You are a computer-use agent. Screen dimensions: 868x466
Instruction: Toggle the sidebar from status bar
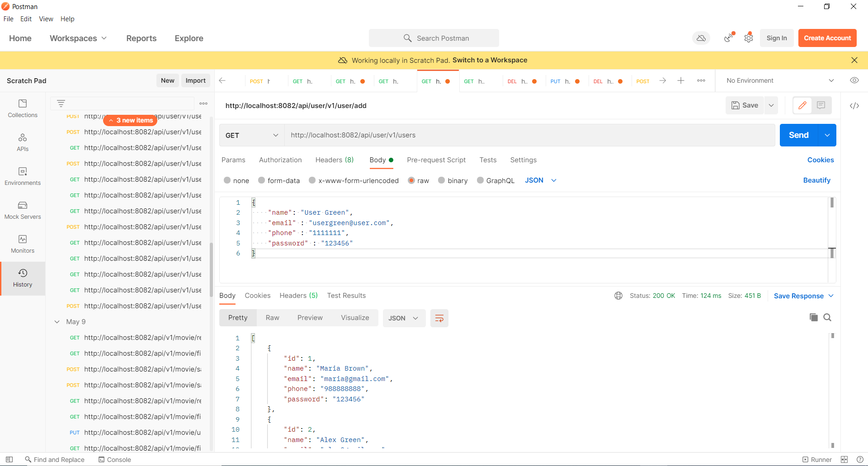click(9, 459)
